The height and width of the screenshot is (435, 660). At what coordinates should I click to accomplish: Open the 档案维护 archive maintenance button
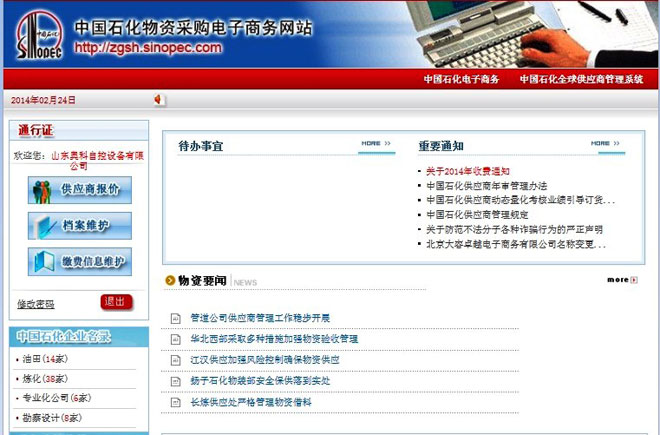[80, 226]
